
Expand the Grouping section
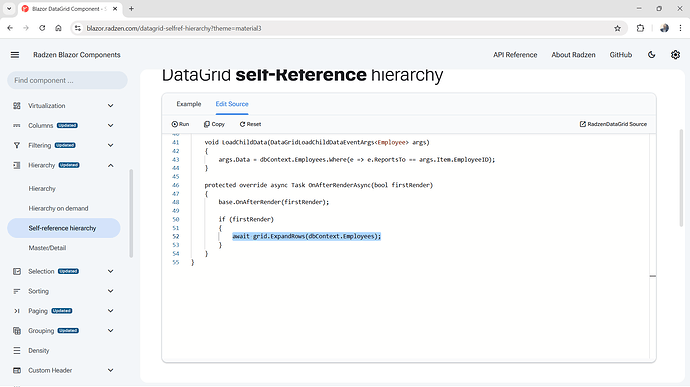pyautogui.click(x=110, y=331)
